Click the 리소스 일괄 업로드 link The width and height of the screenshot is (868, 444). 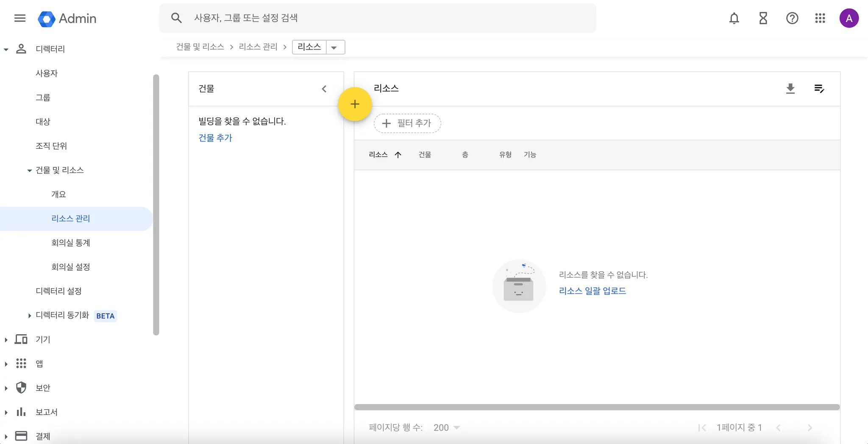coord(592,291)
